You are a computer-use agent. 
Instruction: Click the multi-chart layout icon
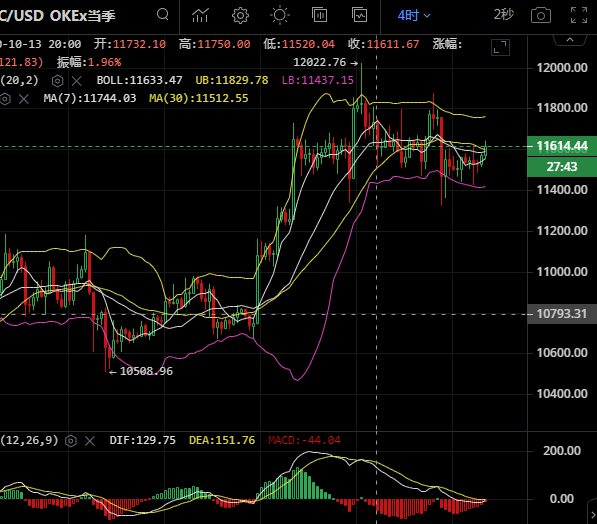pyautogui.click(x=319, y=15)
